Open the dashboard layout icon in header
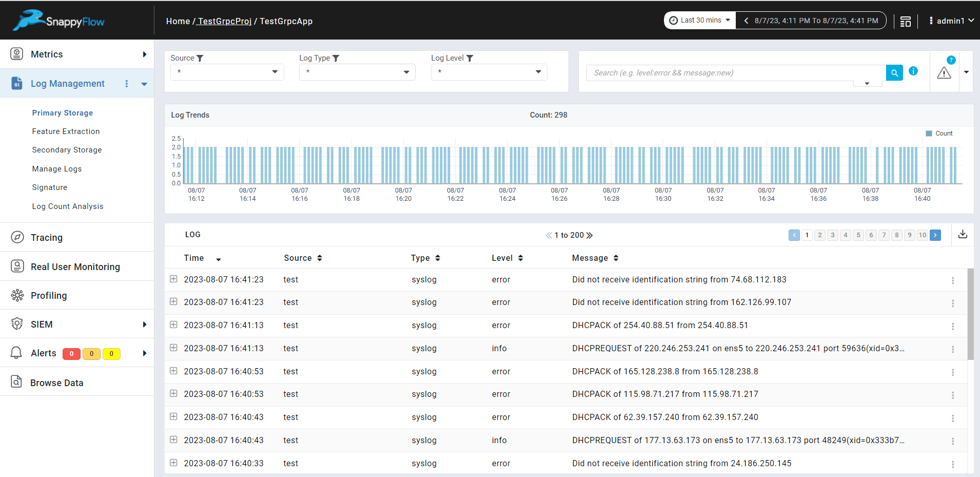Image resolution: width=980 pixels, height=477 pixels. [x=906, y=22]
